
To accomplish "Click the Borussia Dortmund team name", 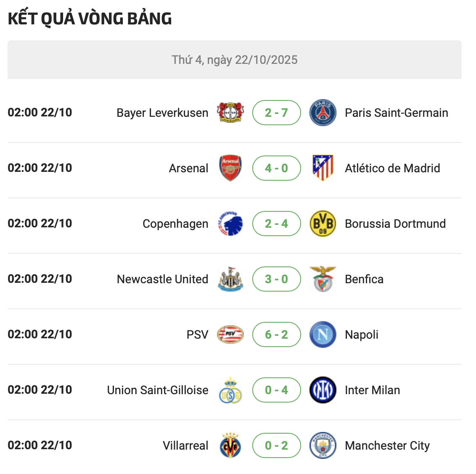I will [x=395, y=224].
